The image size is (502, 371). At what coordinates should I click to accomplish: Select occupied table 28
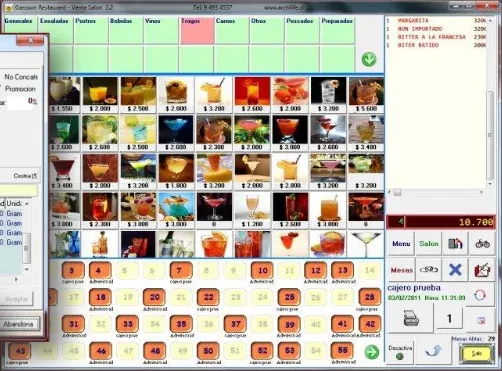pyautogui.click(x=370, y=297)
